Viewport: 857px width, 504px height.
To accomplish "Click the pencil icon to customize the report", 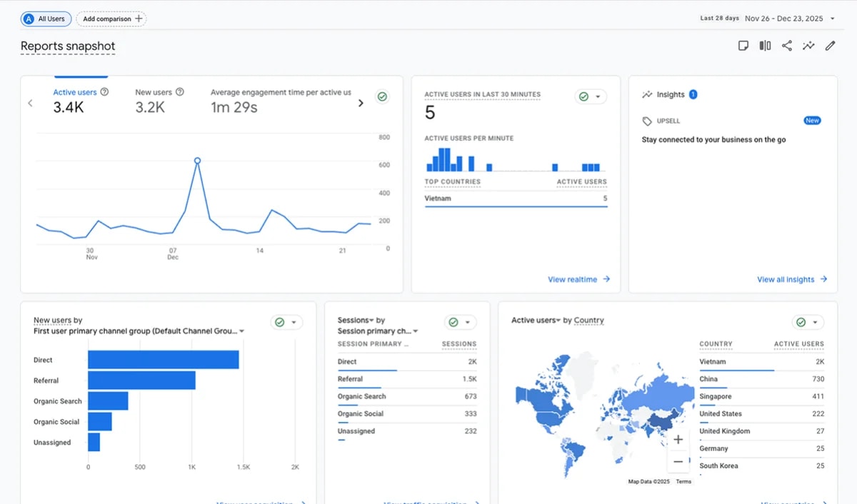I will click(830, 46).
